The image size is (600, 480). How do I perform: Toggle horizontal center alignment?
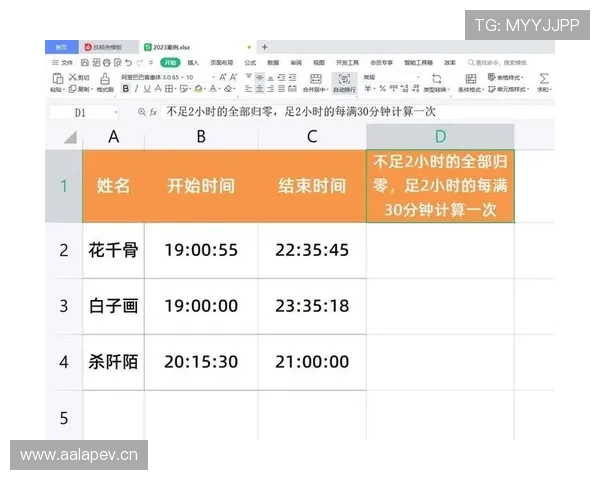(x=259, y=89)
